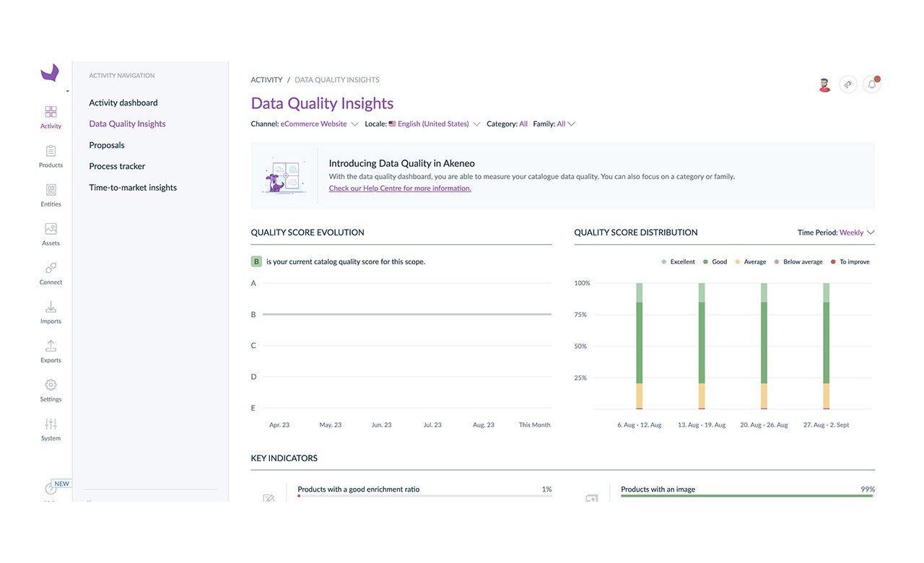The image size is (924, 563).
Task: Click the 'Jun. 23' axis label
Action: [382, 425]
